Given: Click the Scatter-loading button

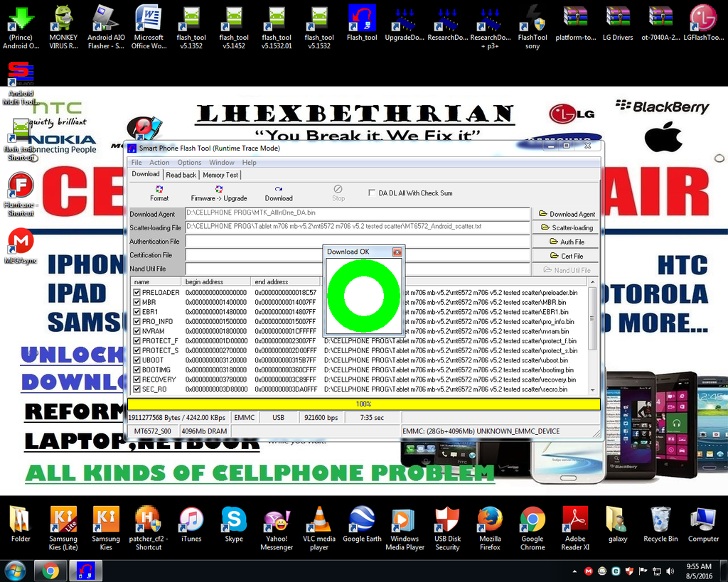Looking at the screenshot, I should pyautogui.click(x=566, y=227).
